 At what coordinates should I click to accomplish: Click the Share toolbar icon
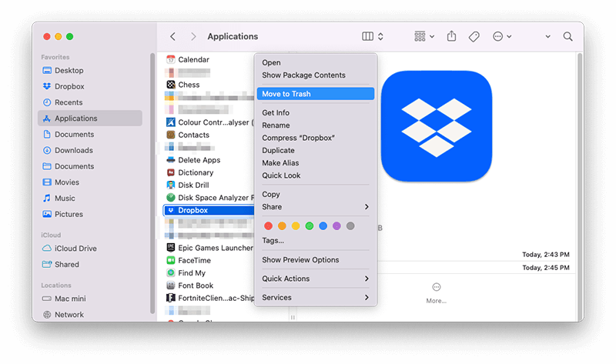point(451,36)
